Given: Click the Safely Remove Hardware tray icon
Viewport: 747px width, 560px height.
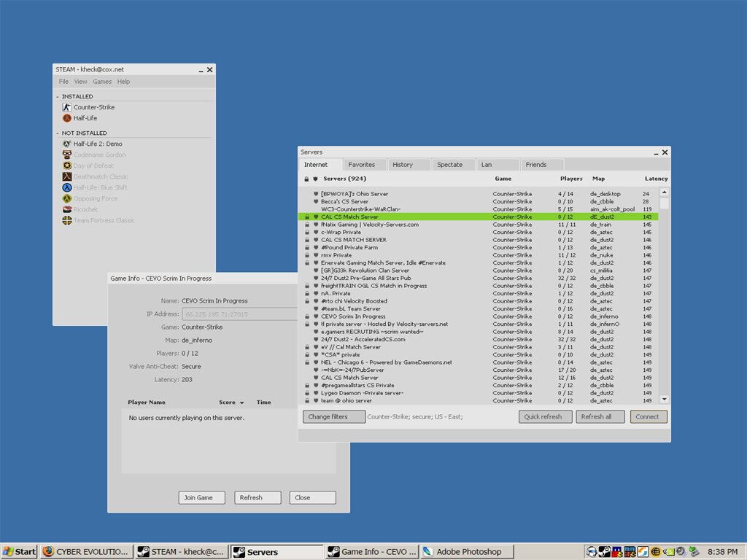Looking at the screenshot, I should [x=694, y=551].
